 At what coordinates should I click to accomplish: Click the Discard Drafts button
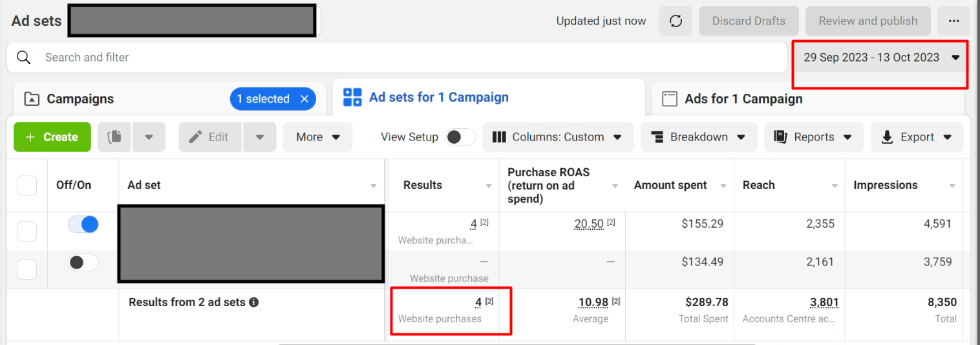tap(749, 21)
